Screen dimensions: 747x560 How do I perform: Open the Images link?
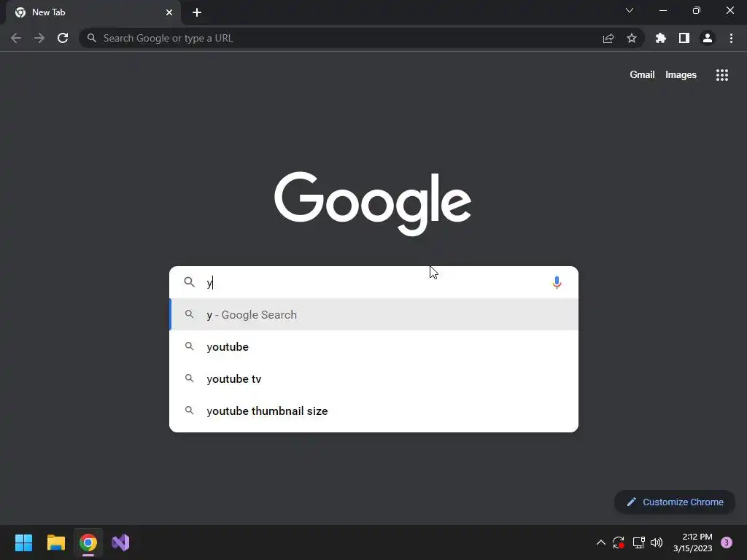(681, 75)
